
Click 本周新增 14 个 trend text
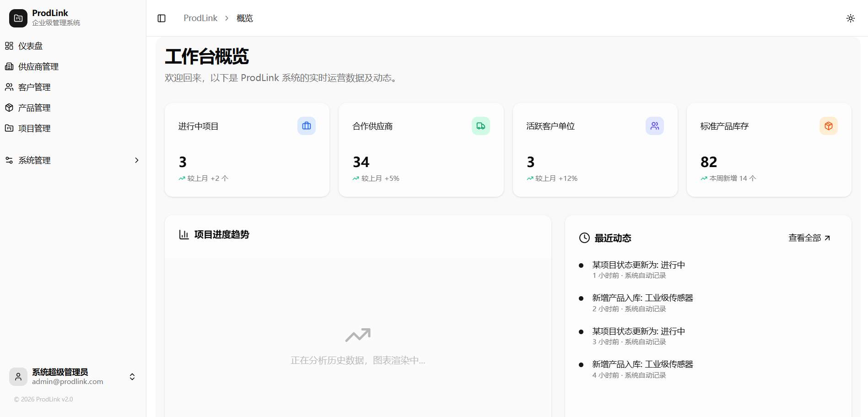pyautogui.click(x=733, y=179)
